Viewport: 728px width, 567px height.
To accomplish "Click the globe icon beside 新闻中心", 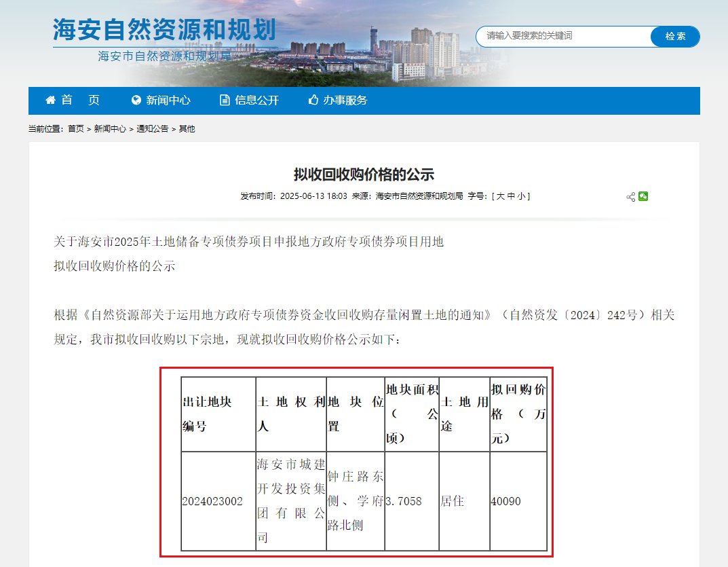I will pos(136,100).
